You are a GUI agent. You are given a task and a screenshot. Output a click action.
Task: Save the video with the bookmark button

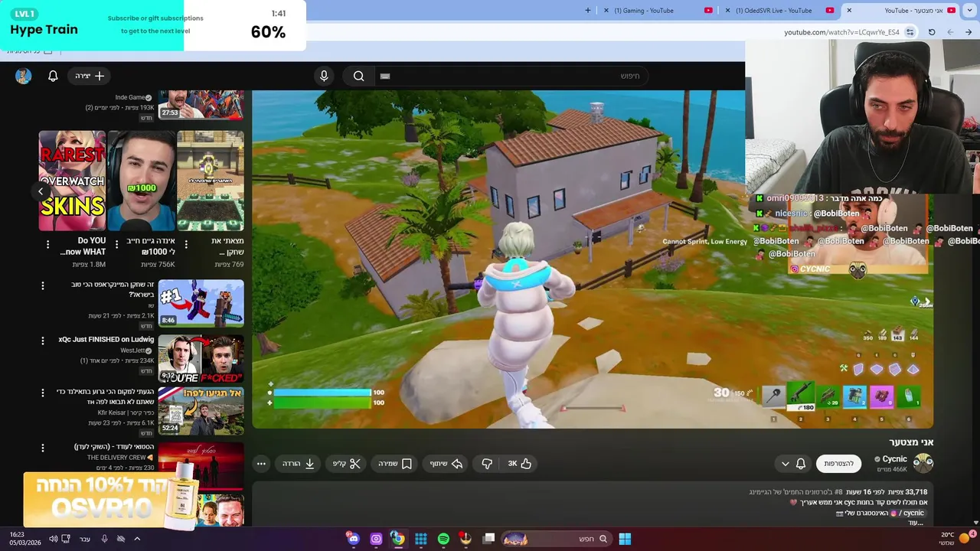(x=395, y=464)
